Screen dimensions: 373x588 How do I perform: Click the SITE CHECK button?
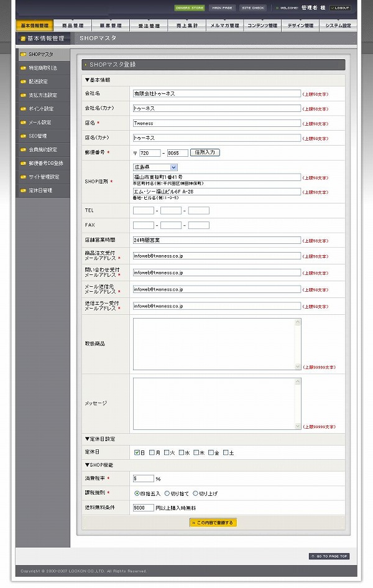coord(253,8)
